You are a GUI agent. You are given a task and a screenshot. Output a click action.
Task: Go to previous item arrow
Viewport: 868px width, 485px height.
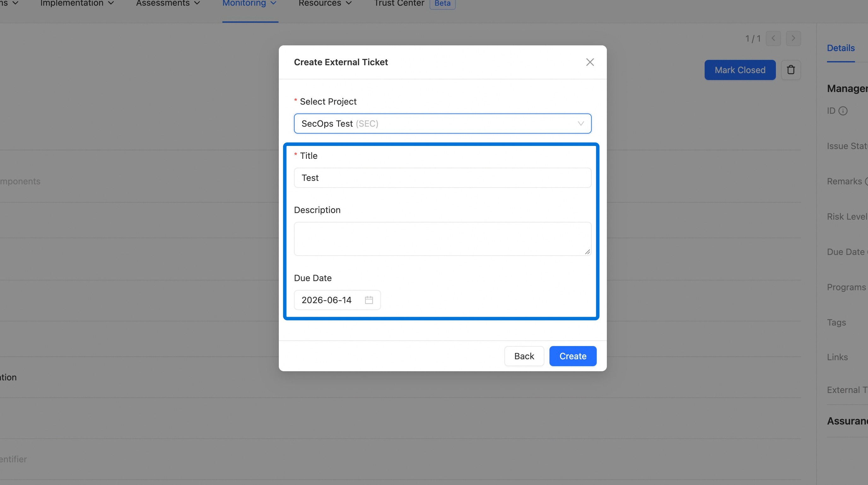pos(773,38)
